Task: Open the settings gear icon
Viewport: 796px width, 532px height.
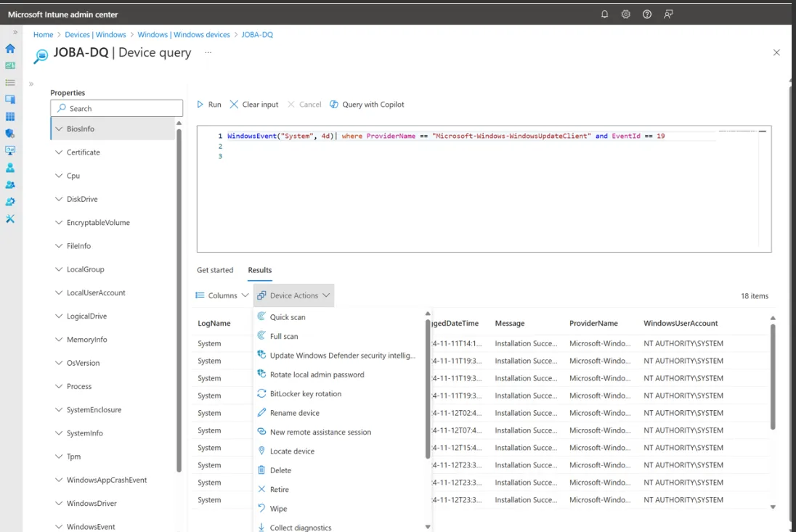Action: pyautogui.click(x=625, y=15)
